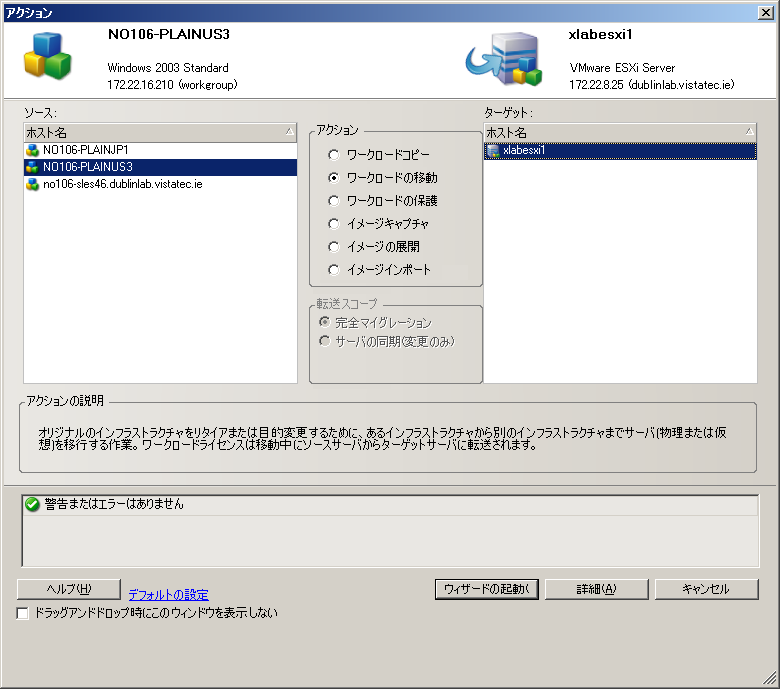Select source host NO106-PLAINJP1
The image size is (780, 689).
pyautogui.click(x=160, y=150)
